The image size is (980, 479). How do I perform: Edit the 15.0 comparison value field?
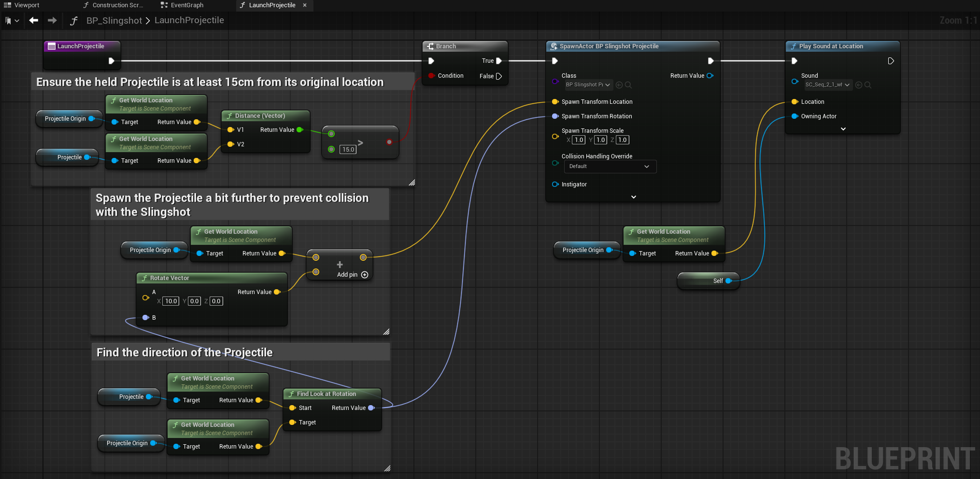point(348,150)
